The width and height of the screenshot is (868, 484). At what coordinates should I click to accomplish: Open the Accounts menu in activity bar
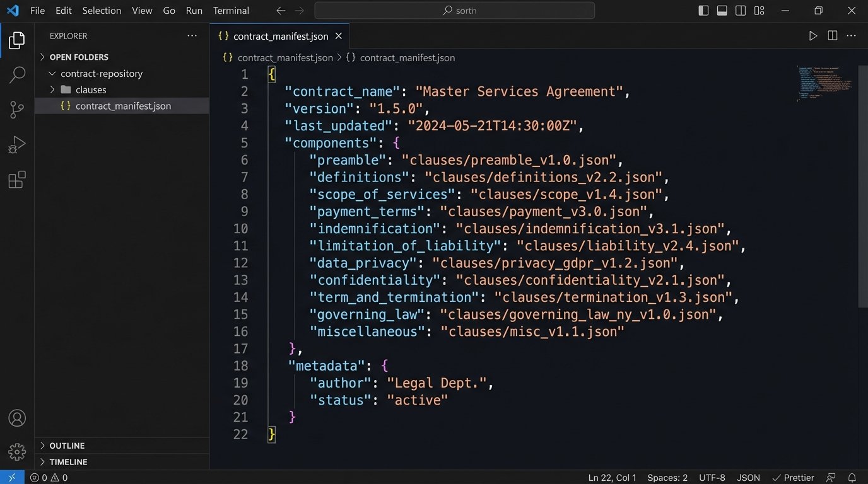[16, 418]
